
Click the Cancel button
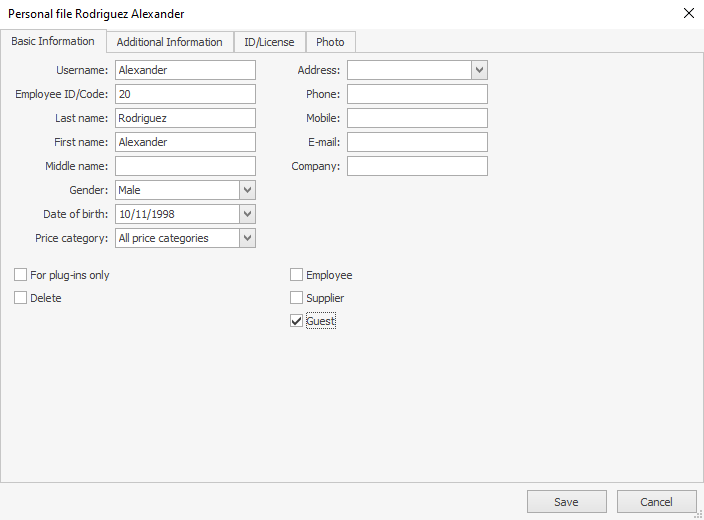656,502
